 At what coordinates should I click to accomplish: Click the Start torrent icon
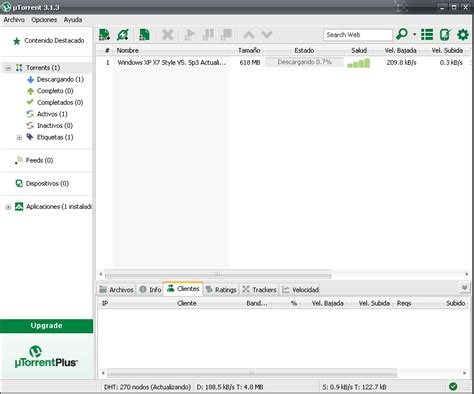[x=189, y=35]
